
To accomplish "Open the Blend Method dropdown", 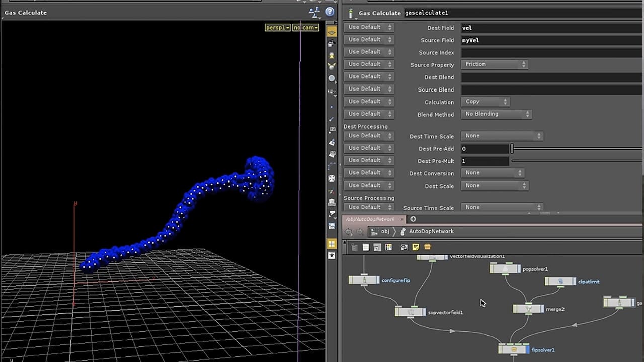I will pos(496,114).
